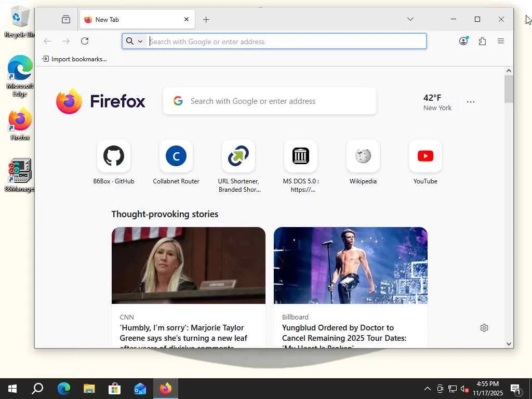532x399 pixels.
Task: Click the scrollbar up arrow
Action: 509,71
